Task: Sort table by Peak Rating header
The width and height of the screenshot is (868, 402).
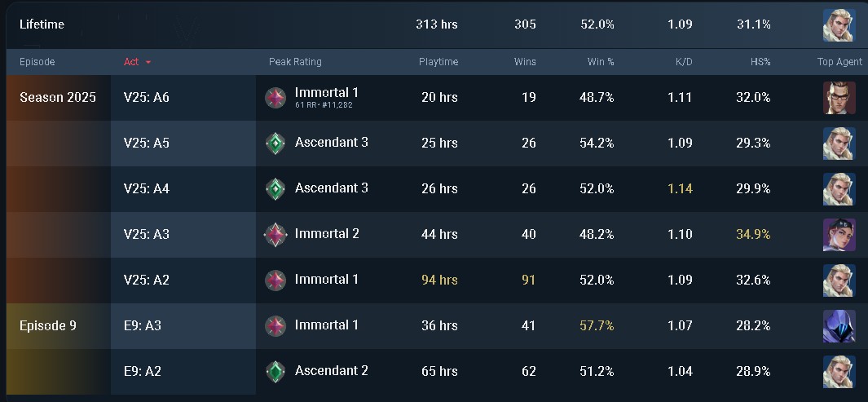Action: (295, 62)
